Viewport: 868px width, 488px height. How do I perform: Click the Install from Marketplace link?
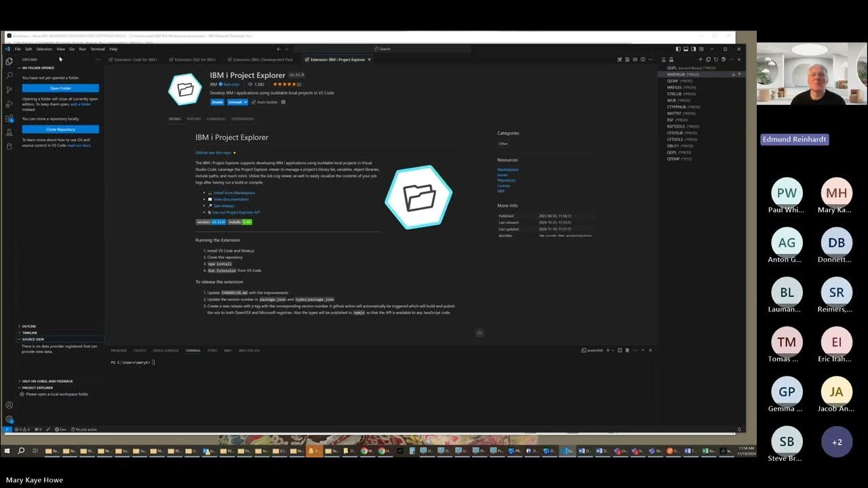(x=234, y=193)
